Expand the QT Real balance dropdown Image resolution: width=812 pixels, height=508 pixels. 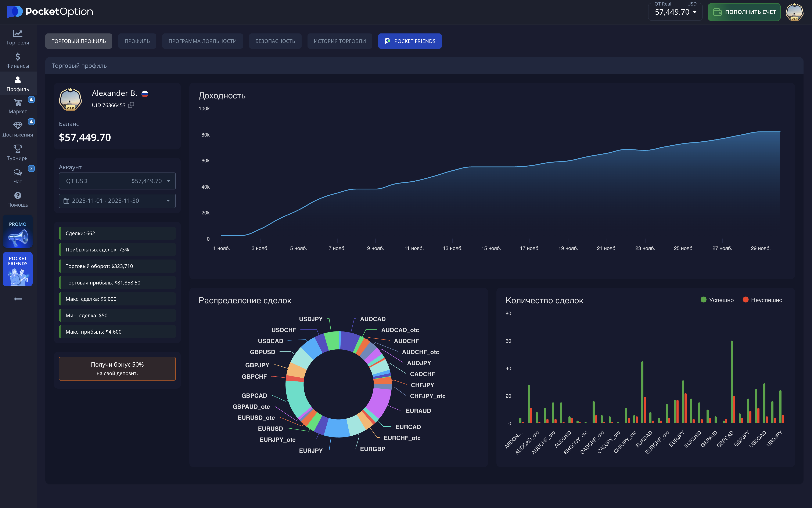pos(676,12)
